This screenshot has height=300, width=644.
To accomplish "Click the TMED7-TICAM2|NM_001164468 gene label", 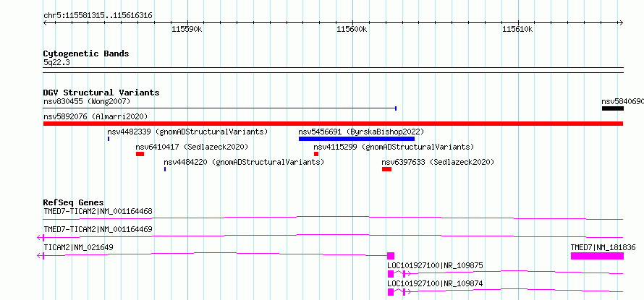I will pyautogui.click(x=98, y=211).
